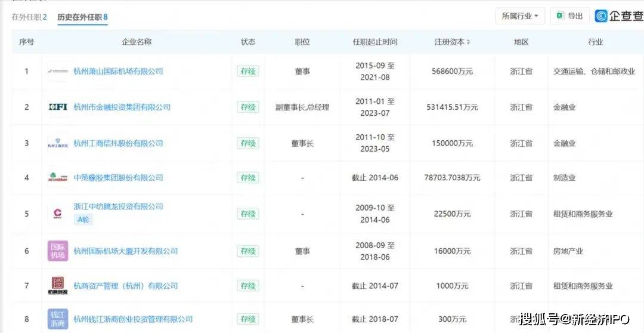Click the purple 国际机场 logo tile

coord(57,251)
